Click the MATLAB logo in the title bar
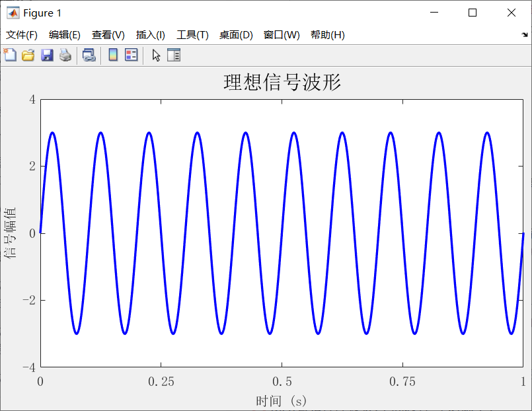This screenshot has height=411, width=532. 13,13
